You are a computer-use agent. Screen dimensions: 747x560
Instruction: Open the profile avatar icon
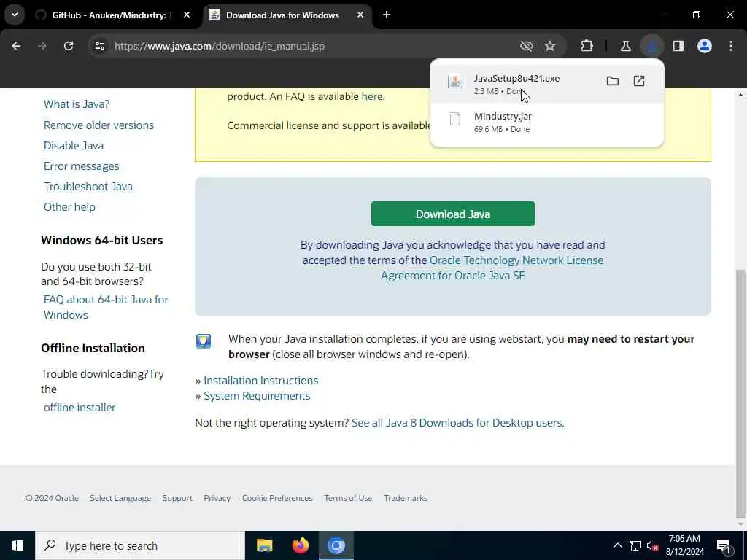click(x=704, y=46)
